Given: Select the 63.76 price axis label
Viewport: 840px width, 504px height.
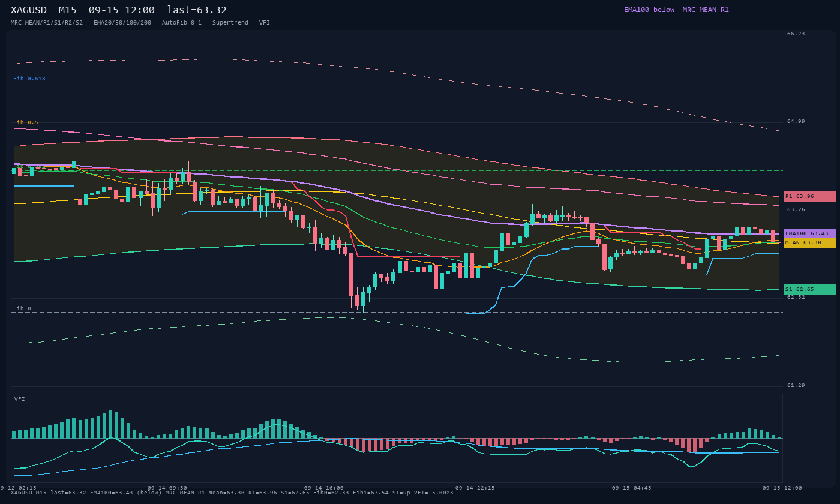Looking at the screenshot, I should click(796, 209).
